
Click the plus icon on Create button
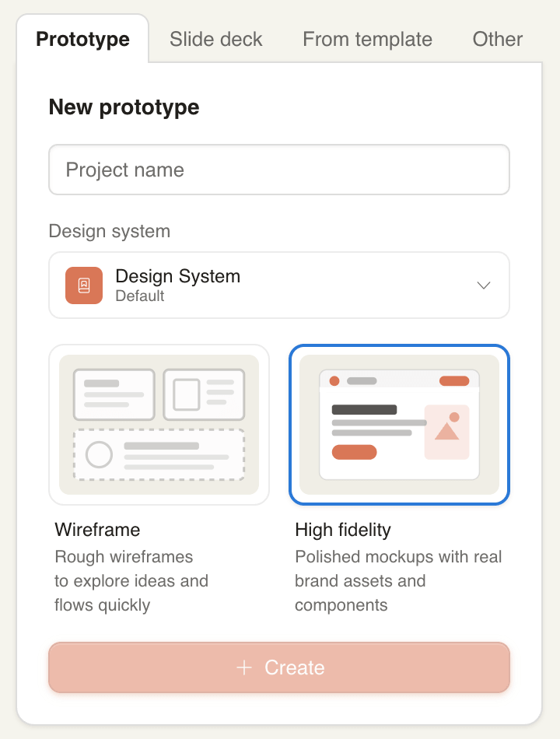(244, 667)
